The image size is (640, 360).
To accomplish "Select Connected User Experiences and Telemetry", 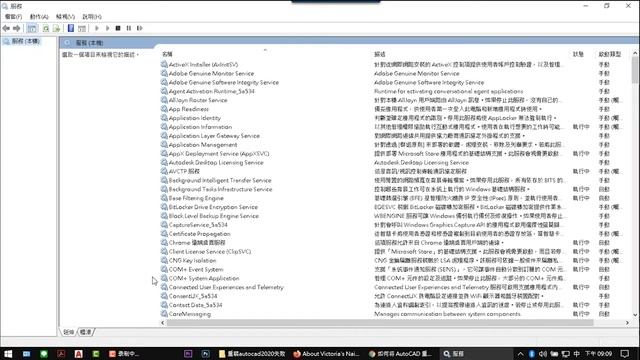I will [226, 287].
